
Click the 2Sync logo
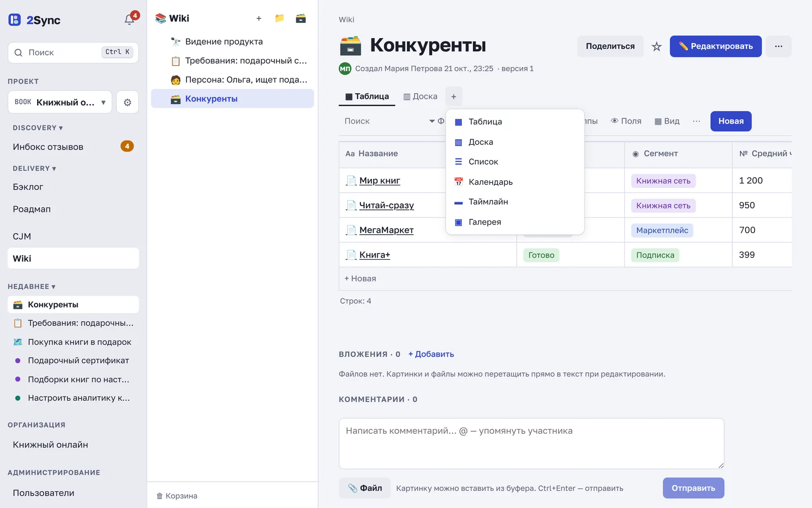pos(35,20)
